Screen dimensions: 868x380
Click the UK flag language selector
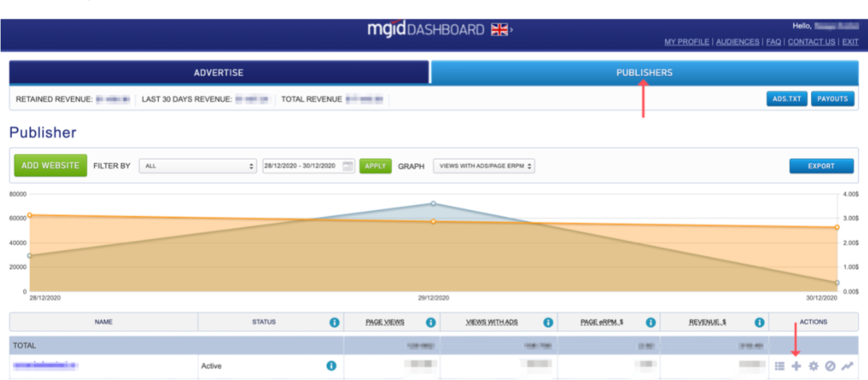pyautogui.click(x=500, y=30)
